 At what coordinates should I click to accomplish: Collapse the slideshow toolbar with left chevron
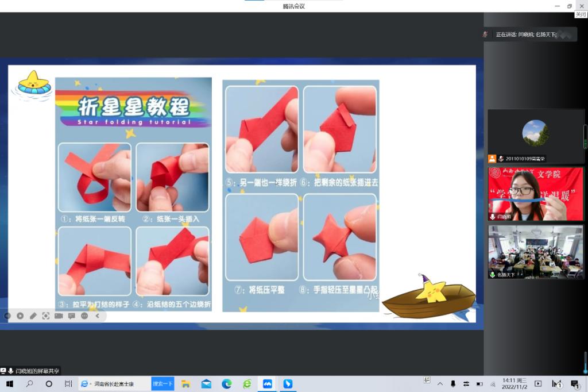[x=98, y=316]
